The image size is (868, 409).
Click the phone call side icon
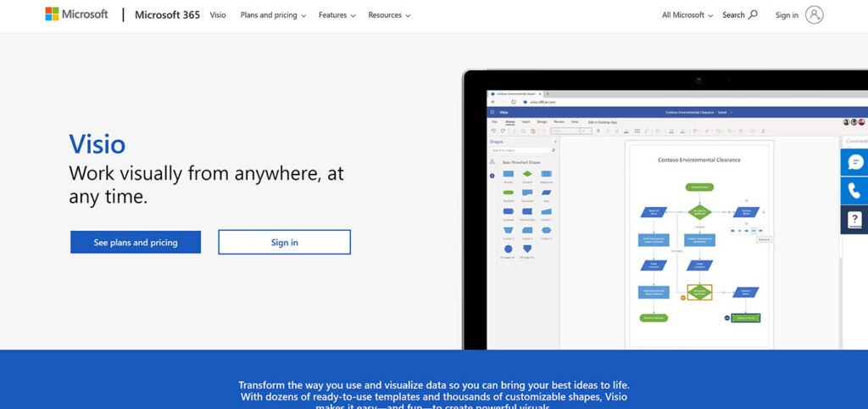tap(854, 191)
